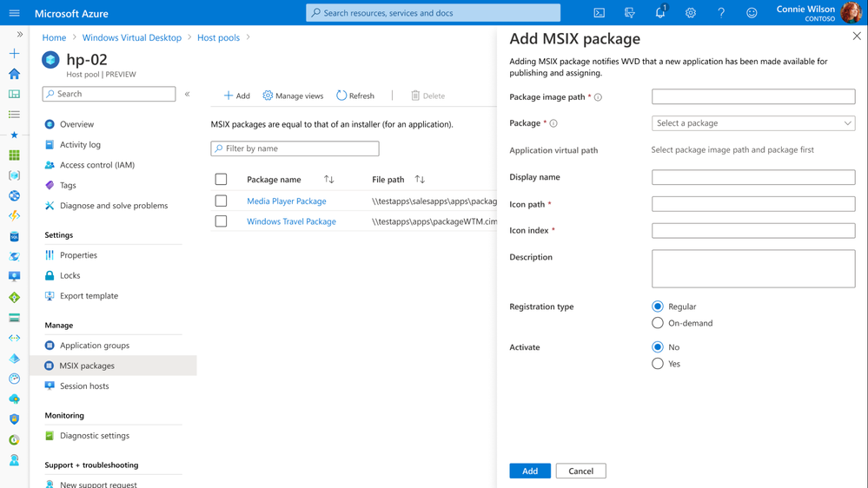Select MSIX packages menu item
This screenshot has width=868, height=488.
[x=113, y=366]
